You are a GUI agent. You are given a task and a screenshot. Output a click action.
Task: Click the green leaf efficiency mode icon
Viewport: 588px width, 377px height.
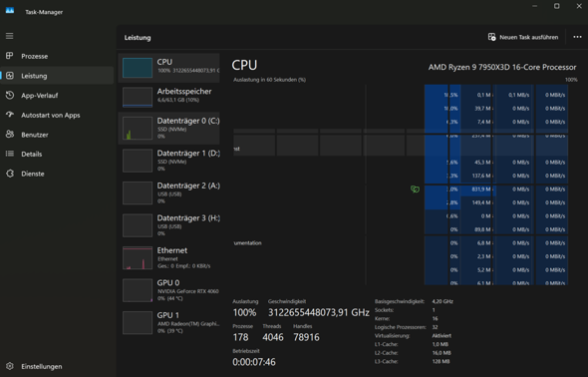[415, 189]
